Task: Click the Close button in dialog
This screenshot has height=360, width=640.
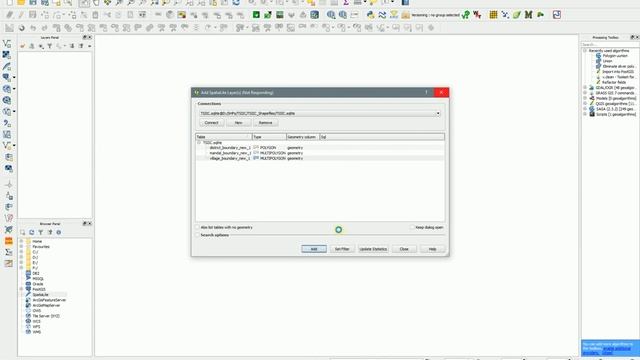Action: [404, 249]
